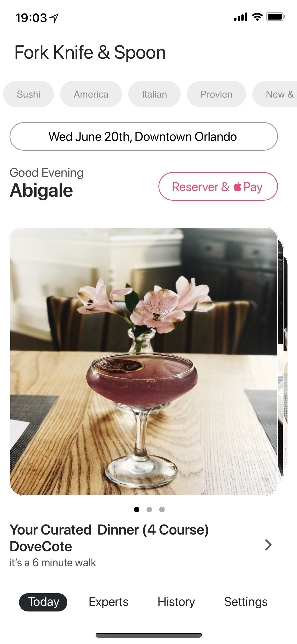Tap the Wi-Fi status icon

257,17
